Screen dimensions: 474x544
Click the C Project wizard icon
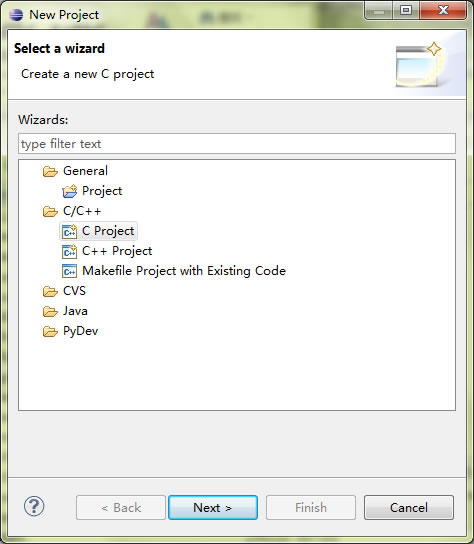[69, 231]
